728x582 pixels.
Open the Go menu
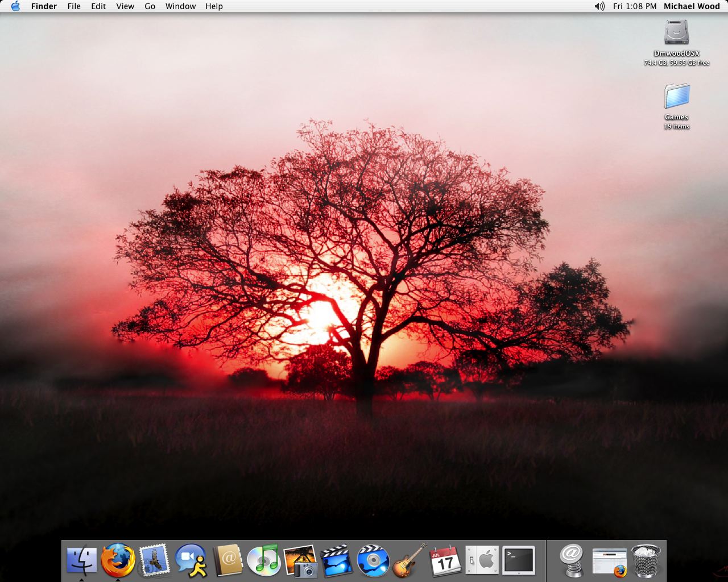tap(150, 6)
